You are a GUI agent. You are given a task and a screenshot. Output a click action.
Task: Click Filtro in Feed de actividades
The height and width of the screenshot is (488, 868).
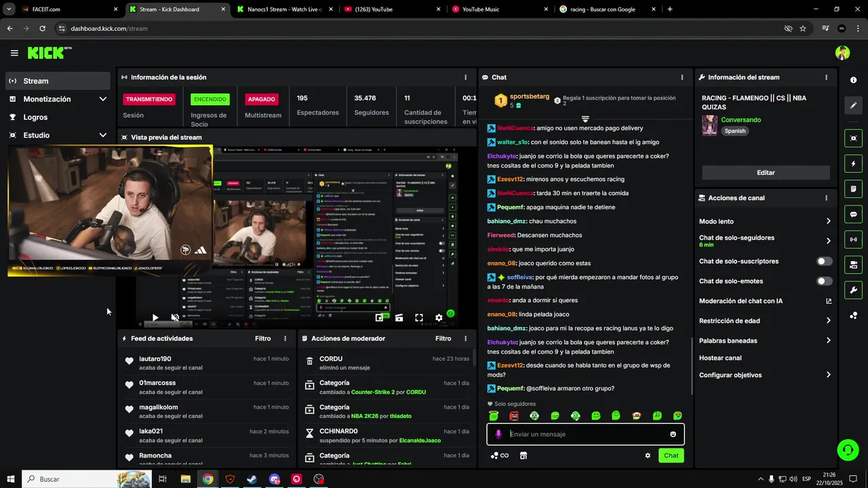click(x=262, y=338)
